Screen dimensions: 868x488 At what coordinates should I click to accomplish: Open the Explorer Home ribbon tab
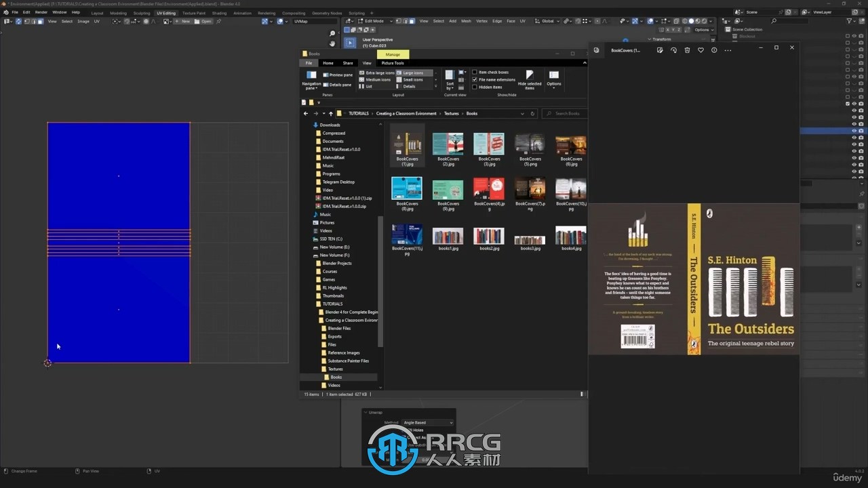click(x=328, y=63)
